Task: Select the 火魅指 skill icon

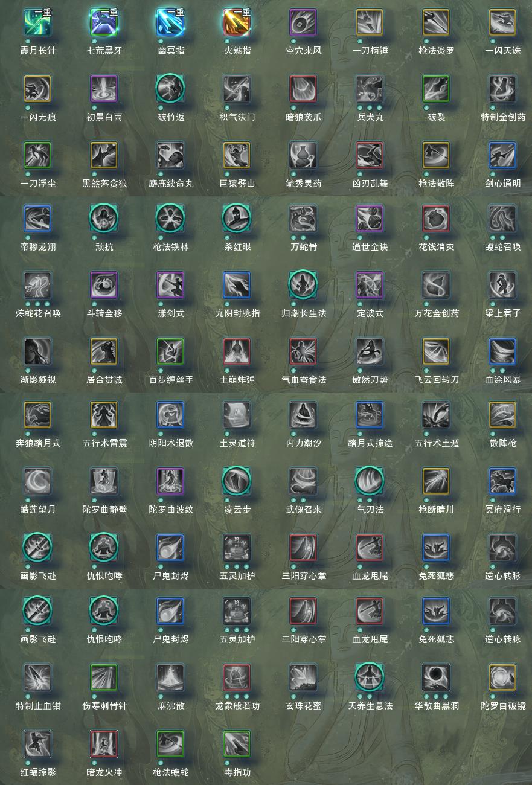Action: 237,22
